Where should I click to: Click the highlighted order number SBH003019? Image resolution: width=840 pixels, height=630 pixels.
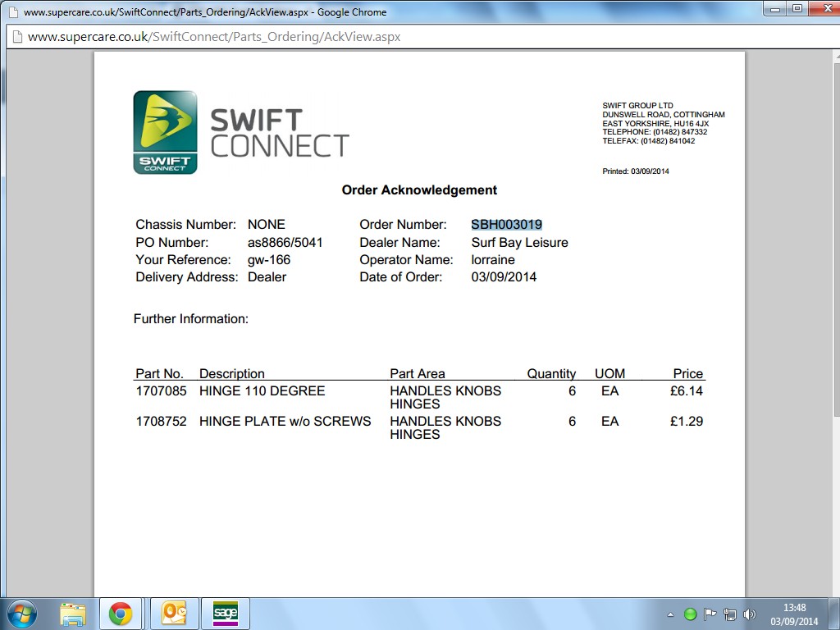pos(506,225)
